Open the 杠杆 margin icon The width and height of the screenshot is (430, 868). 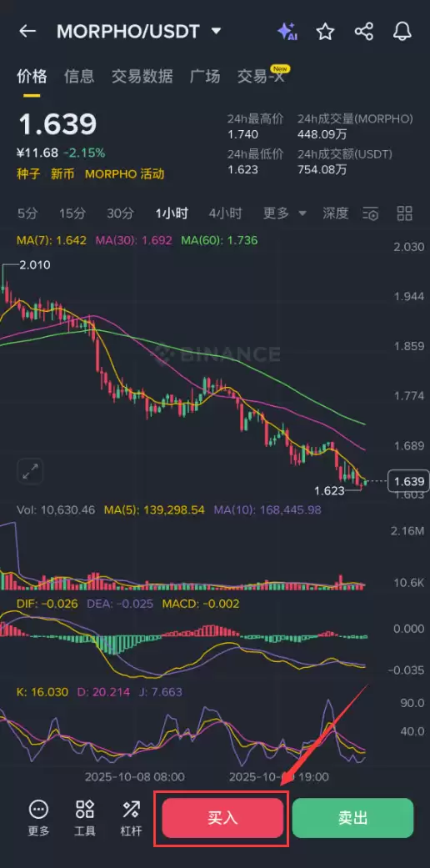coord(131,818)
